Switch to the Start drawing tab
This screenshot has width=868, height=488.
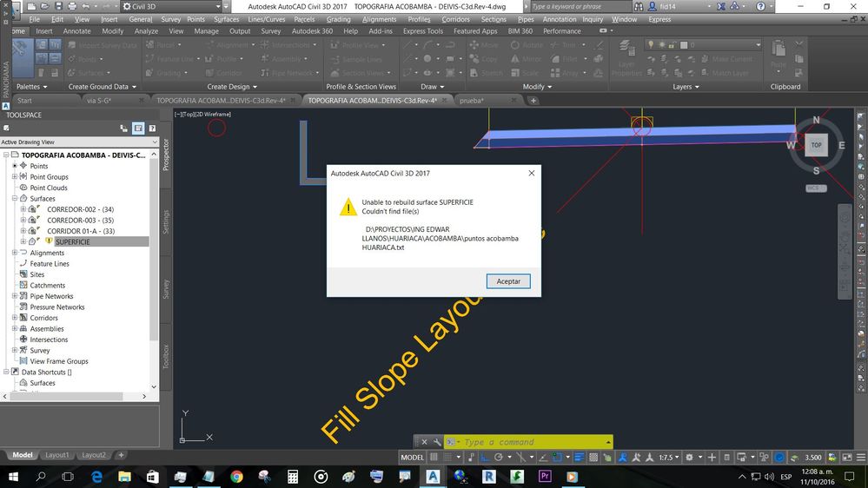click(24, 101)
